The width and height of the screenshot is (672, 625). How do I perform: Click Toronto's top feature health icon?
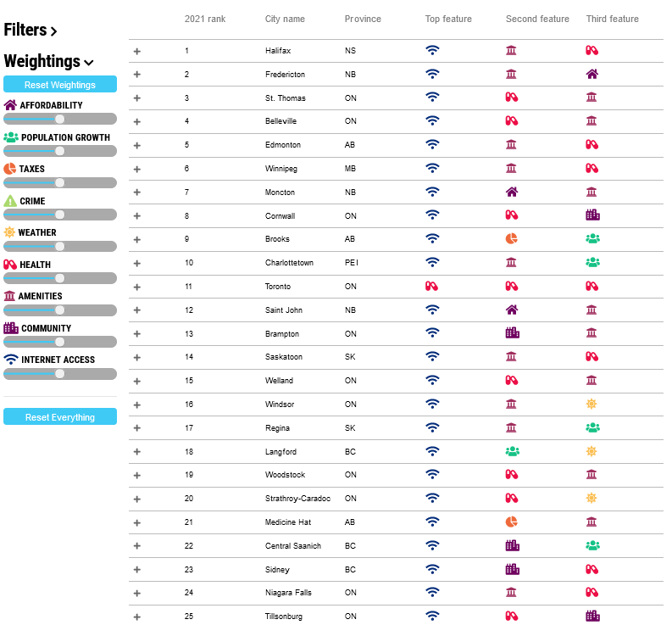[431, 286]
